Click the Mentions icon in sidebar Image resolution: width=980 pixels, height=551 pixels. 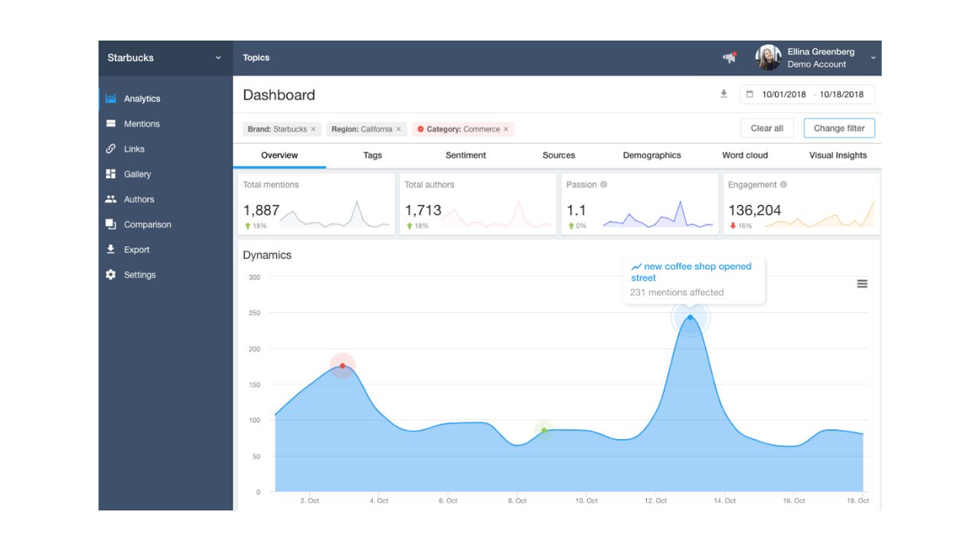(x=111, y=124)
